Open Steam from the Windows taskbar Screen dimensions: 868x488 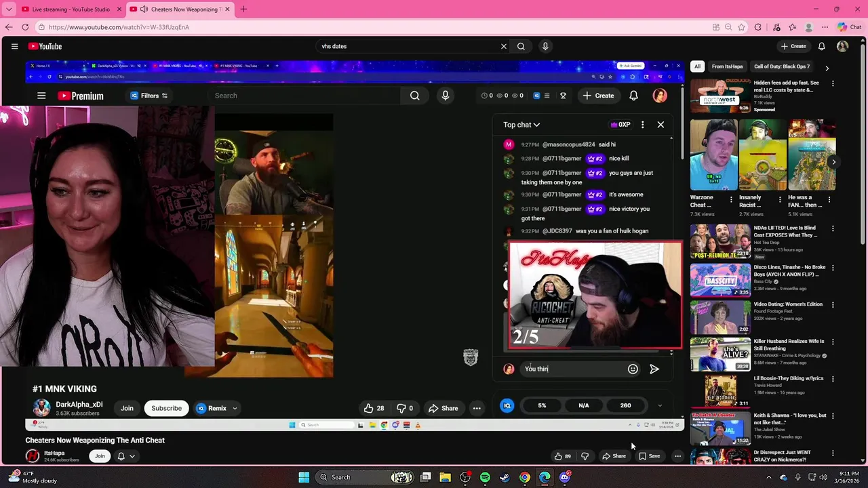505,477
